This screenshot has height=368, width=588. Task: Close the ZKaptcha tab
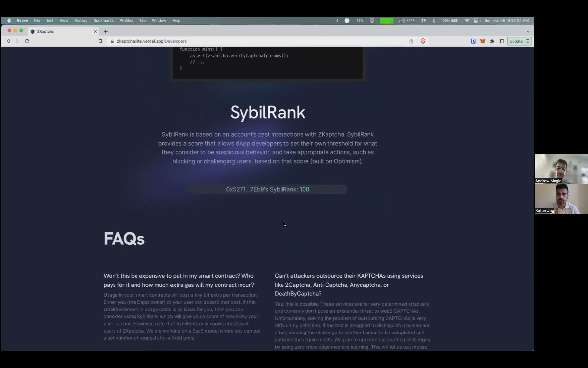click(95, 31)
